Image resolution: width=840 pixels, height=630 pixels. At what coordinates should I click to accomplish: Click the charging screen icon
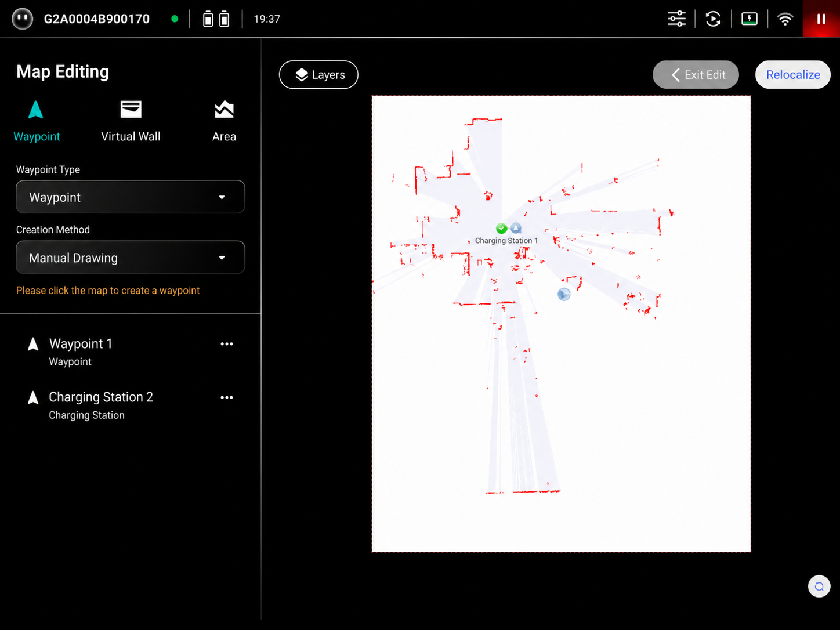pyautogui.click(x=750, y=19)
